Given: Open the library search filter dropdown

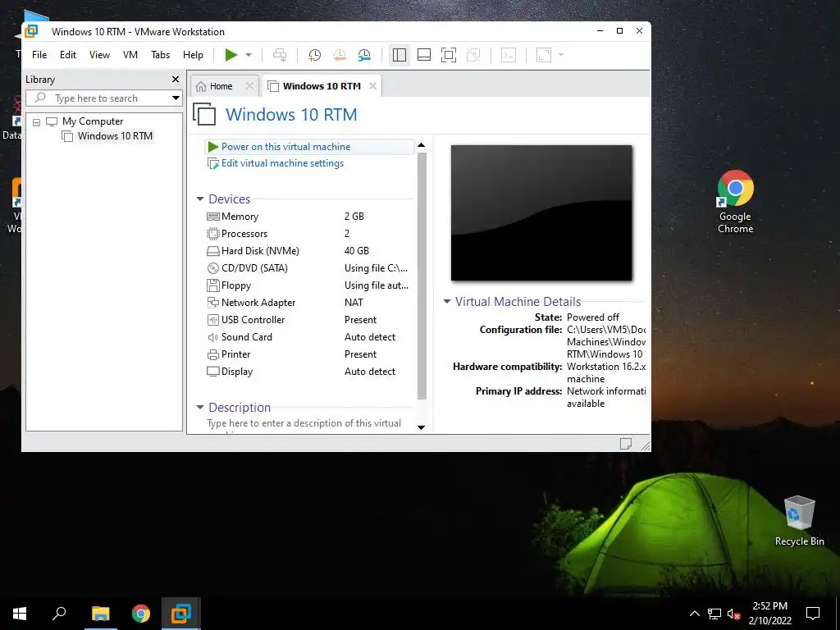Looking at the screenshot, I should coord(176,98).
